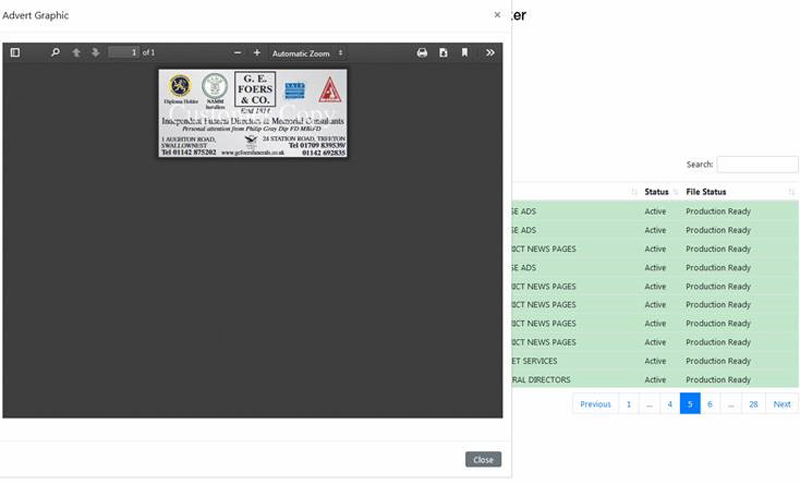This screenshot has width=800, height=484.
Task: Click the ET SERVICES row text
Action: click(534, 361)
